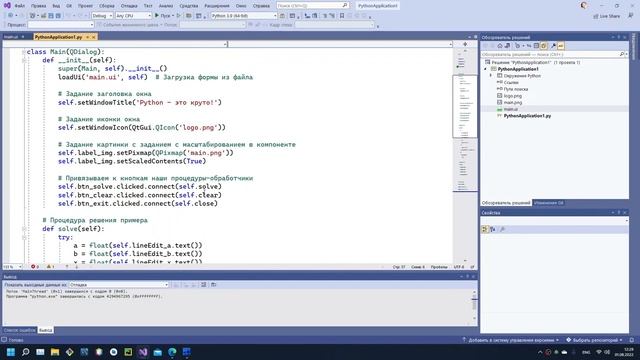The width and height of the screenshot is (640, 360).
Task: Click the editor split icon above the scrollbar
Action: point(465,44)
